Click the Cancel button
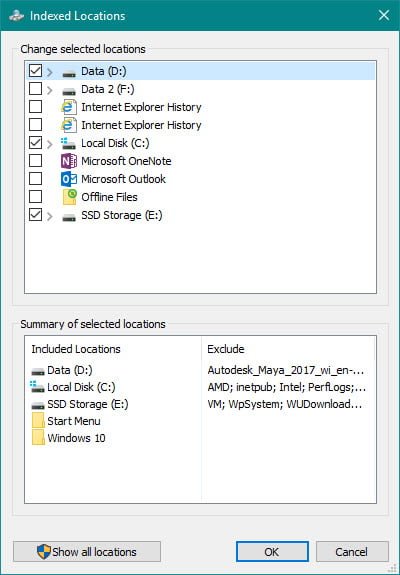The width and height of the screenshot is (400, 575). 352,552
